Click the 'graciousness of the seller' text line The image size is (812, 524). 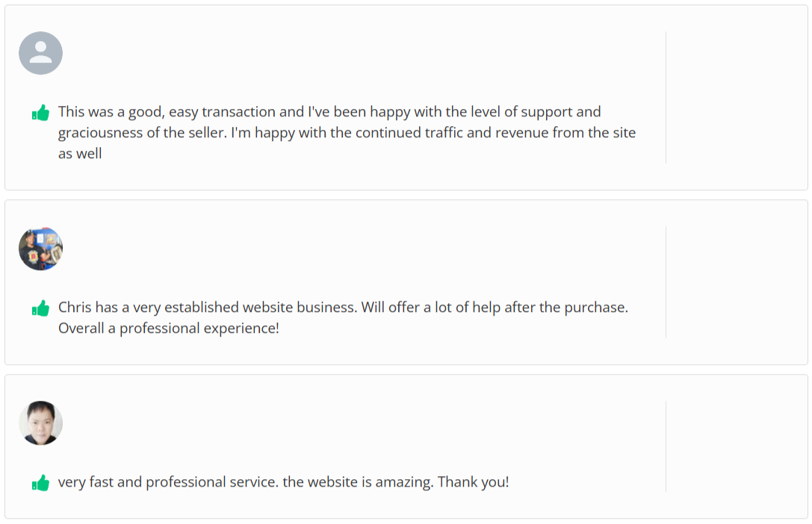click(347, 133)
